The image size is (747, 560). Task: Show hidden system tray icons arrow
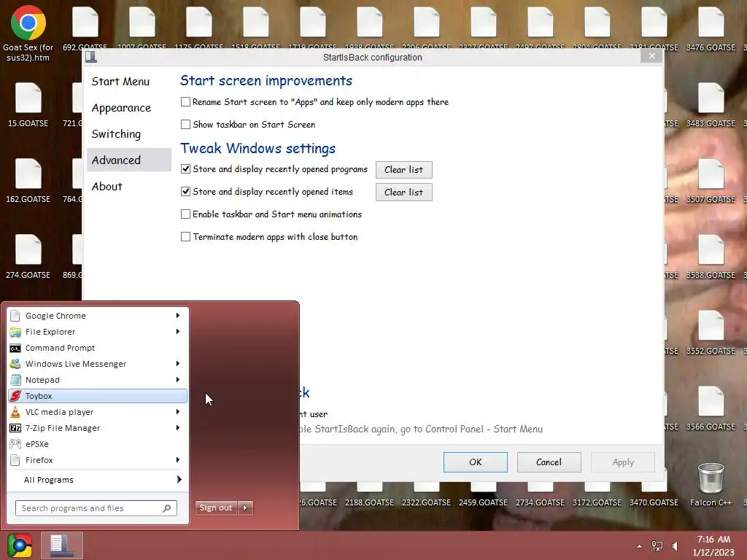pos(639,546)
